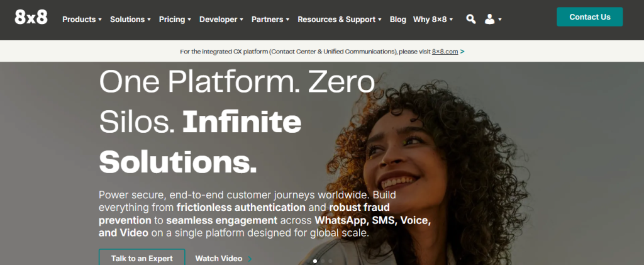The width and height of the screenshot is (644, 265).
Task: Open the Blog page
Action: point(398,20)
